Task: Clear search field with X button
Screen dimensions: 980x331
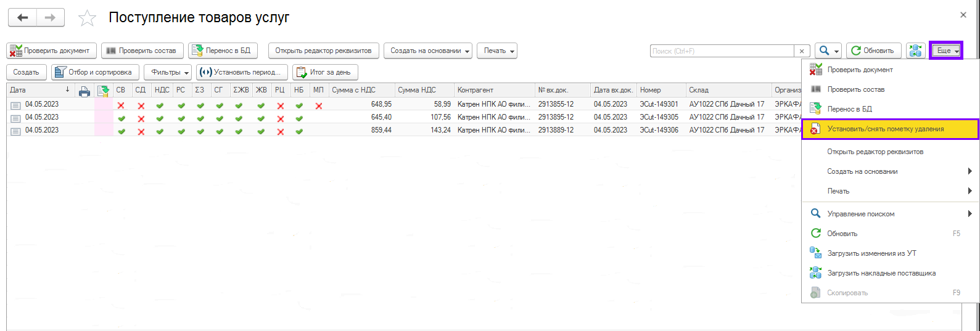Action: tap(801, 51)
